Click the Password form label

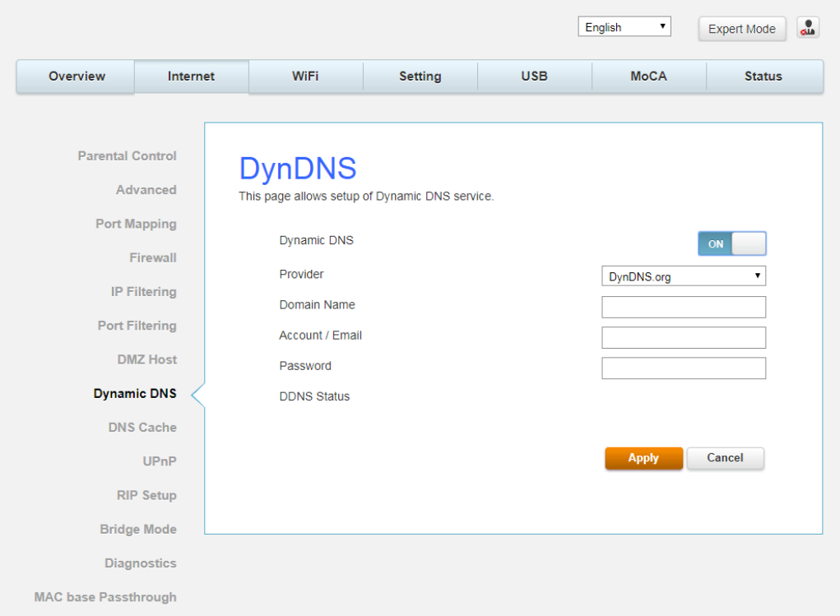[x=305, y=366]
